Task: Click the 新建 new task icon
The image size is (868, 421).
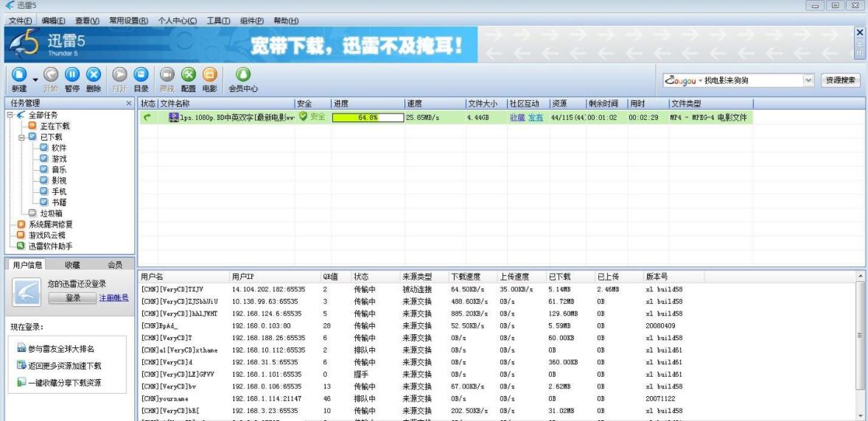Action: pyautogui.click(x=19, y=74)
